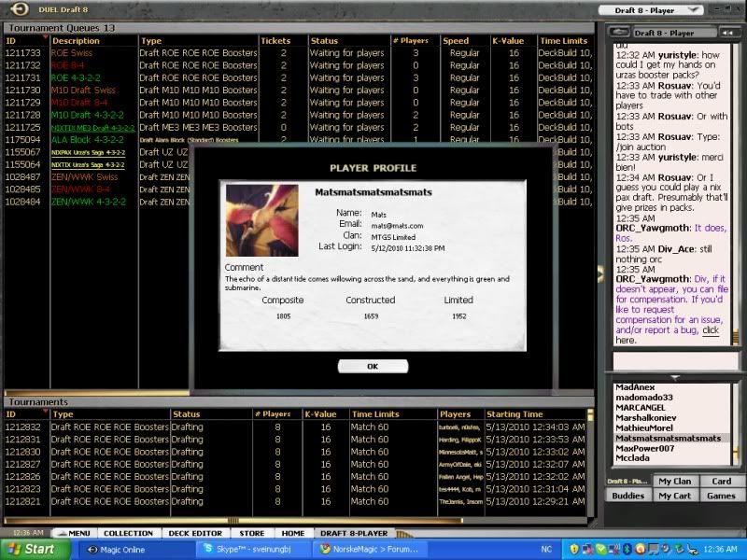Click the Buddies button
747x560 pixels.
628,496
